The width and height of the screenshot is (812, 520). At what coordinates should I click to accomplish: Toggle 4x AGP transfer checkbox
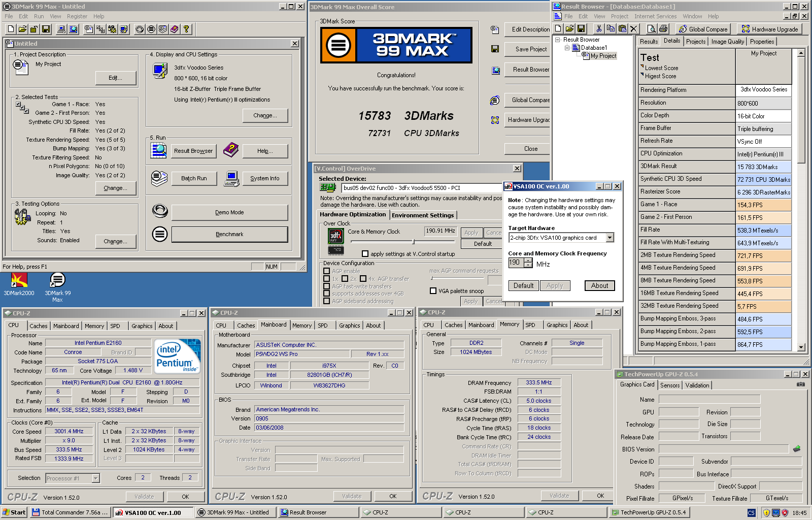point(363,279)
